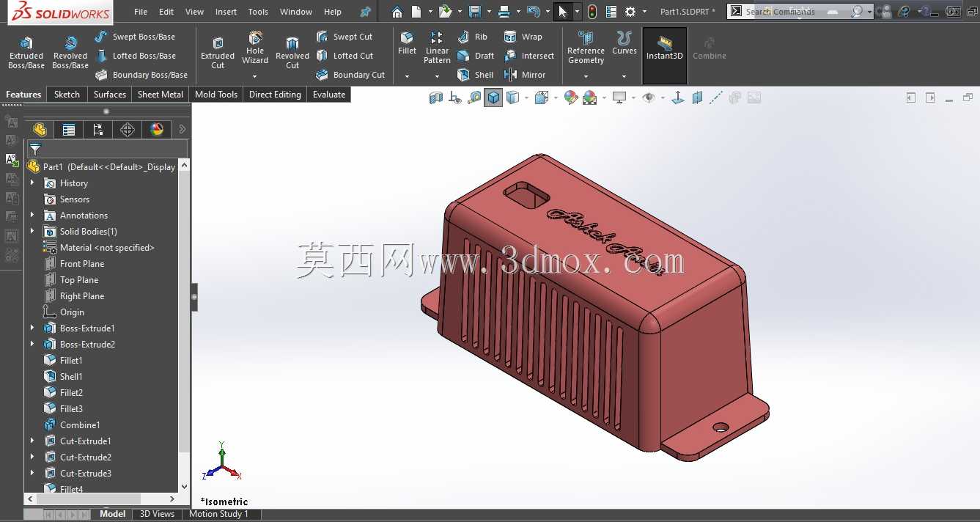Choose the Wrap tool
980x522 pixels.
523,37
